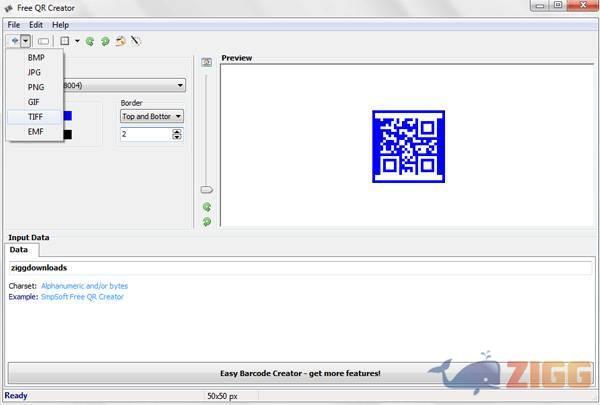Click the save/export icon in the toolbar

pos(13,41)
